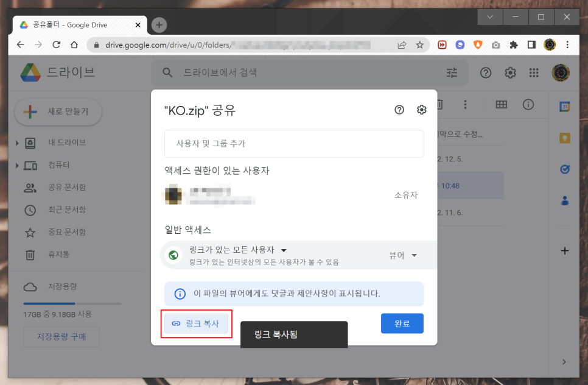The width and height of the screenshot is (588, 385).
Task: Click browser back arrow
Action: click(21, 44)
